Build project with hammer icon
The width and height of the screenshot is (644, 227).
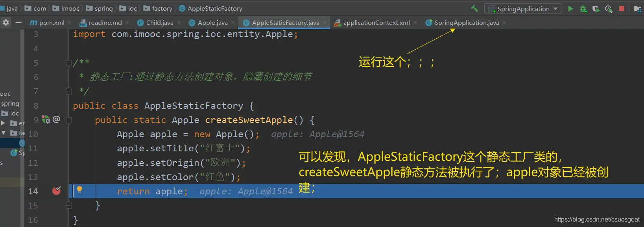[x=474, y=8]
